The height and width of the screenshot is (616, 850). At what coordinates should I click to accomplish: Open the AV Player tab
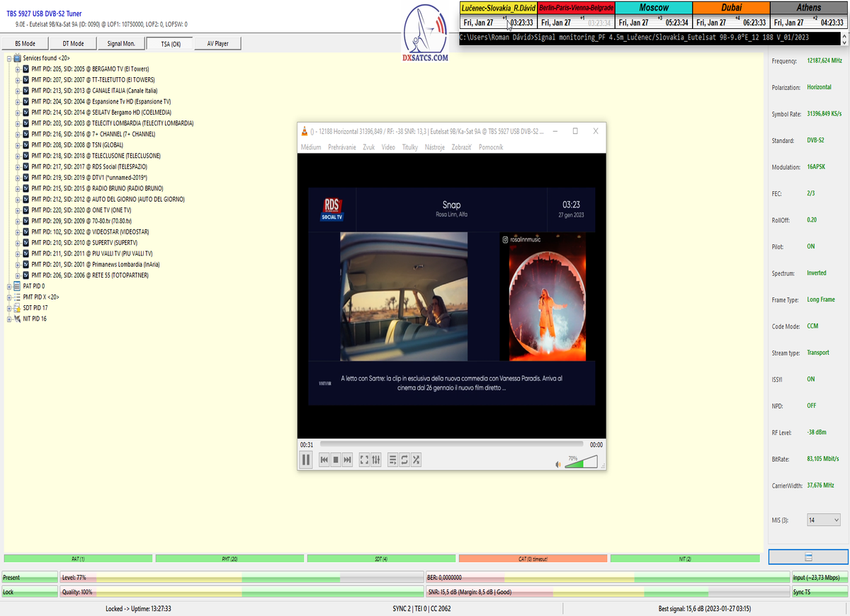point(217,44)
